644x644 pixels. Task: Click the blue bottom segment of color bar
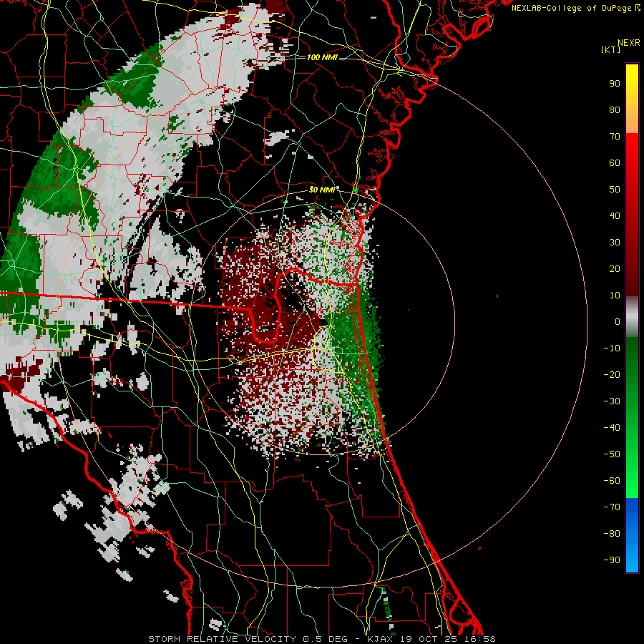(x=632, y=535)
